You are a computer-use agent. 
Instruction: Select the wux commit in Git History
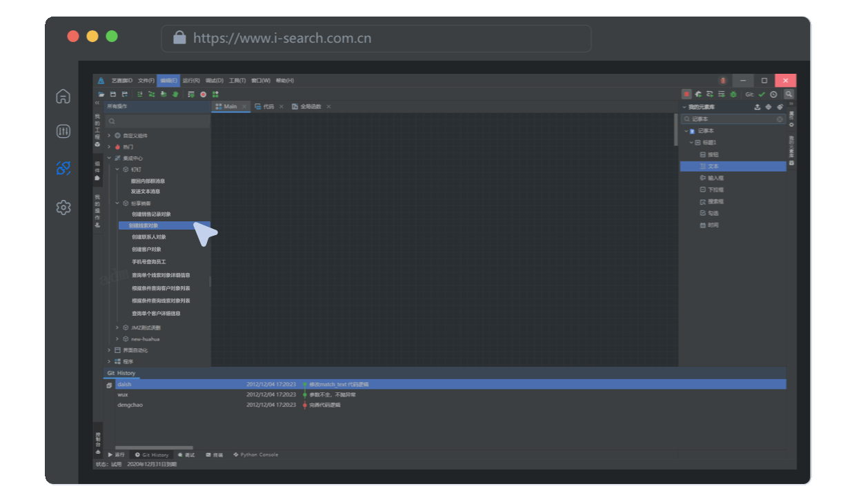click(x=123, y=395)
